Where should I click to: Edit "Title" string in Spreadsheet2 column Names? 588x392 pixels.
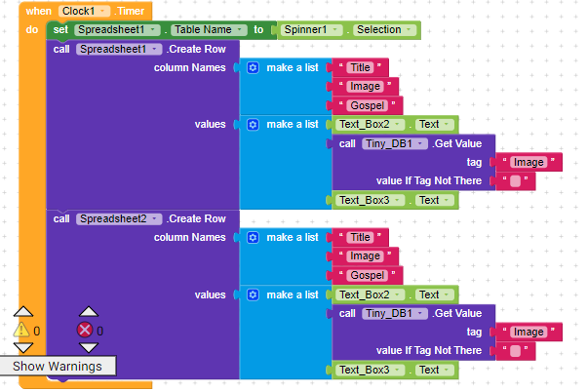[x=360, y=238]
